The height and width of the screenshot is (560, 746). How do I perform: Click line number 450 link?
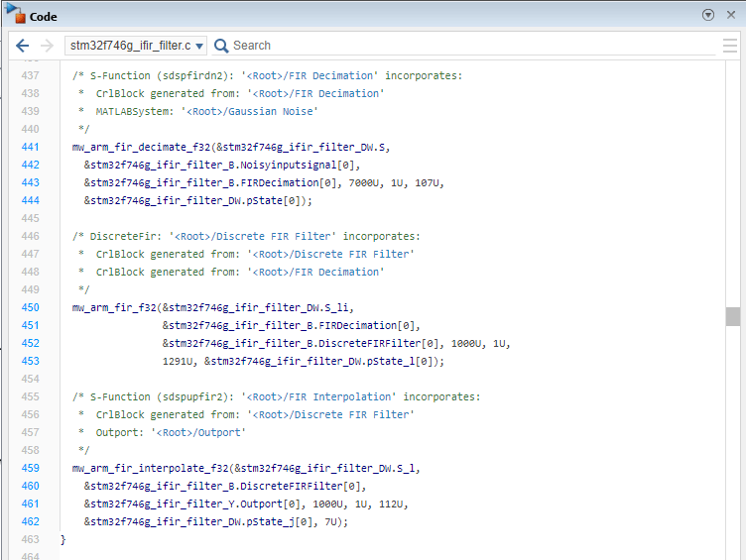click(x=30, y=307)
